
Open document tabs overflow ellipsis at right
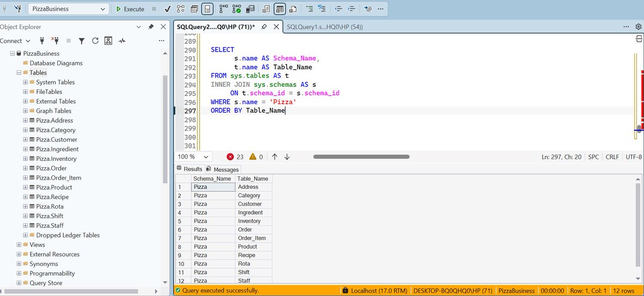click(626, 27)
